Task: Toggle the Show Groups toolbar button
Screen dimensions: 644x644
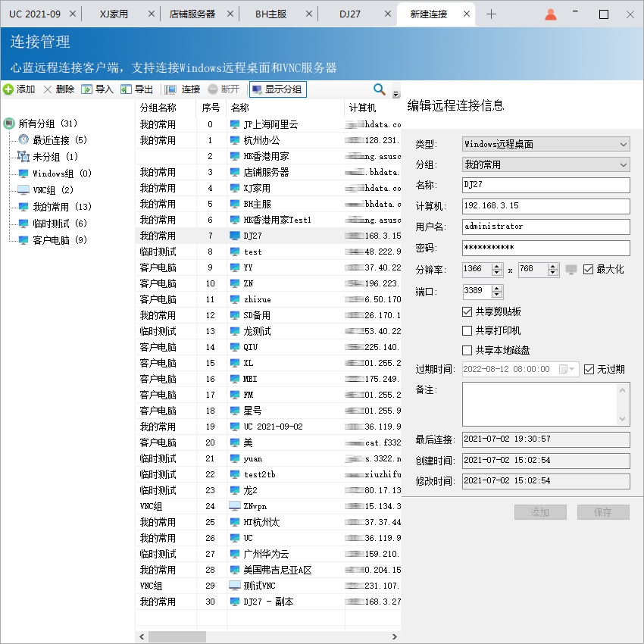Action: pyautogui.click(x=277, y=89)
